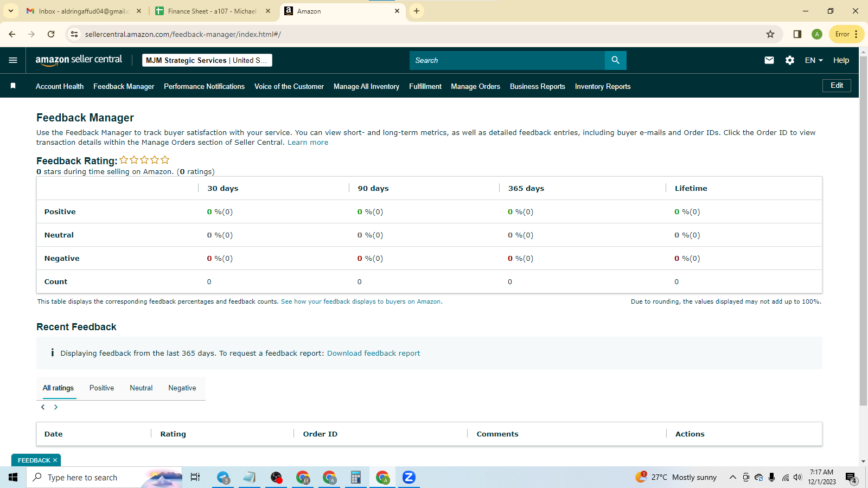The height and width of the screenshot is (488, 868).
Task: Click the FEEDBACK widget button
Action: pos(34,460)
